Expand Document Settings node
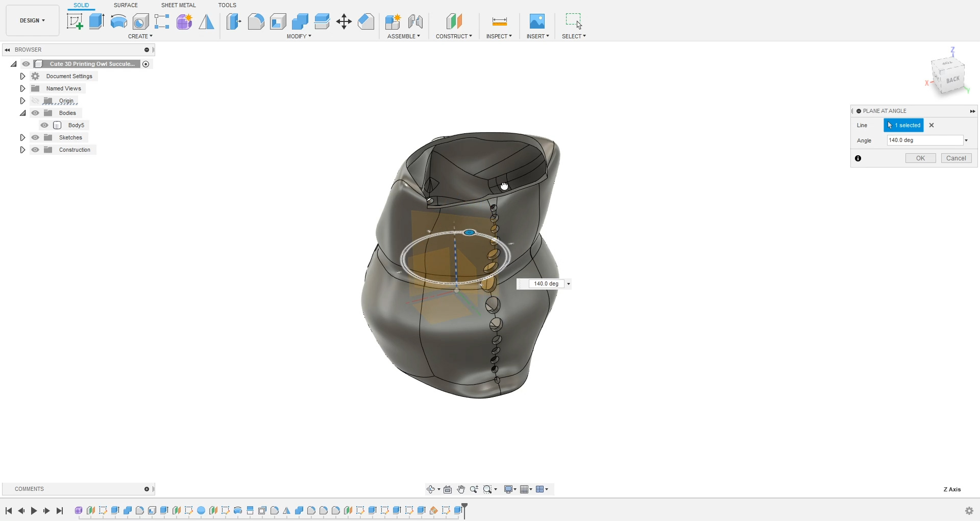This screenshot has width=980, height=521. pos(22,76)
